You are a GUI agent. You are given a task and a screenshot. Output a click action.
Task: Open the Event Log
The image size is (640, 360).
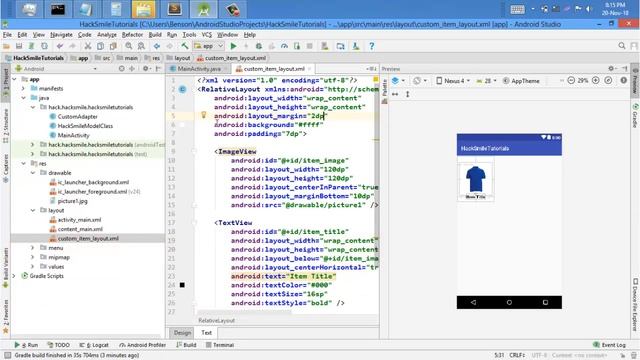coord(609,345)
